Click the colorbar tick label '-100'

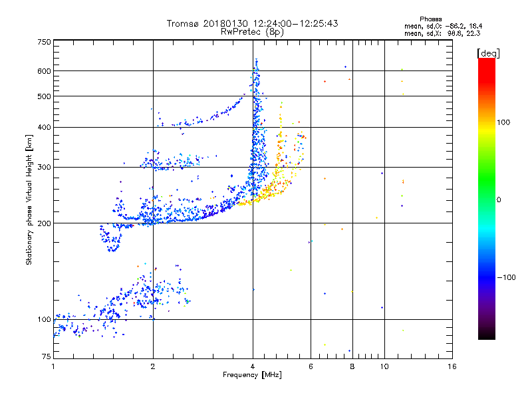coord(506,277)
